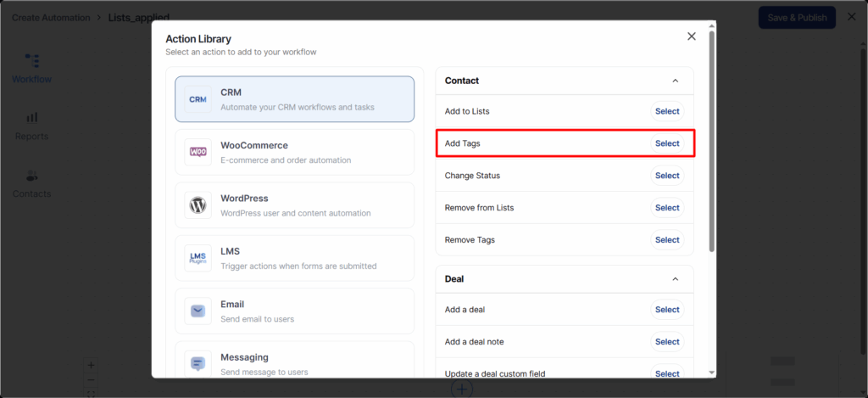Image resolution: width=868 pixels, height=398 pixels.
Task: Close the Action Library dialog
Action: [691, 36]
